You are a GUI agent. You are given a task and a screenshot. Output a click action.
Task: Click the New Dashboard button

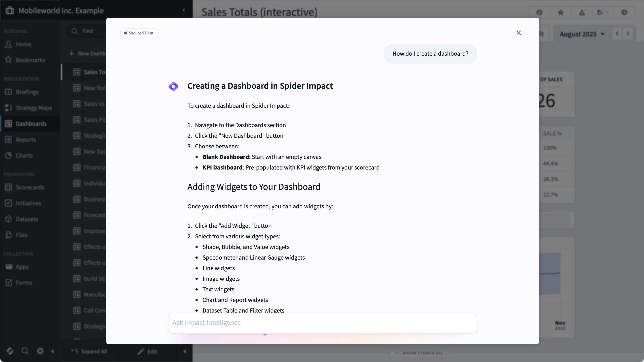point(87,53)
